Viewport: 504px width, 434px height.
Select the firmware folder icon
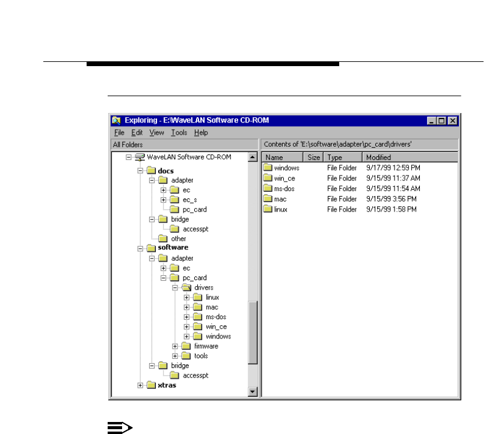tap(186, 346)
